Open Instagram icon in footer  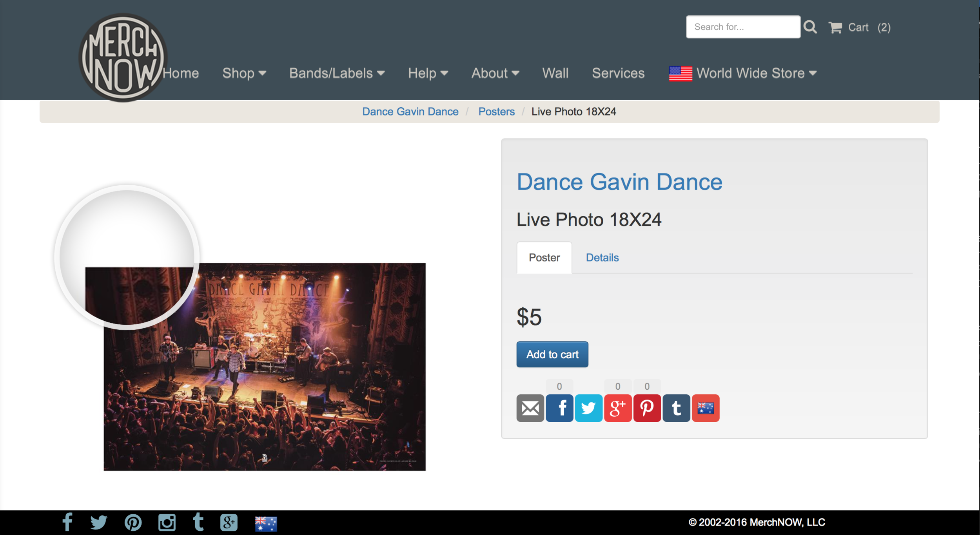(167, 522)
